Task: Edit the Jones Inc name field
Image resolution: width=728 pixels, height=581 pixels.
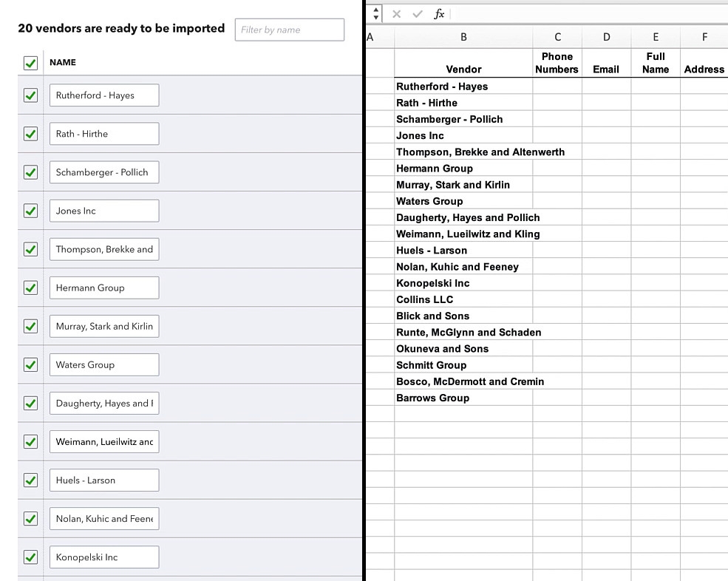Action: pos(104,211)
